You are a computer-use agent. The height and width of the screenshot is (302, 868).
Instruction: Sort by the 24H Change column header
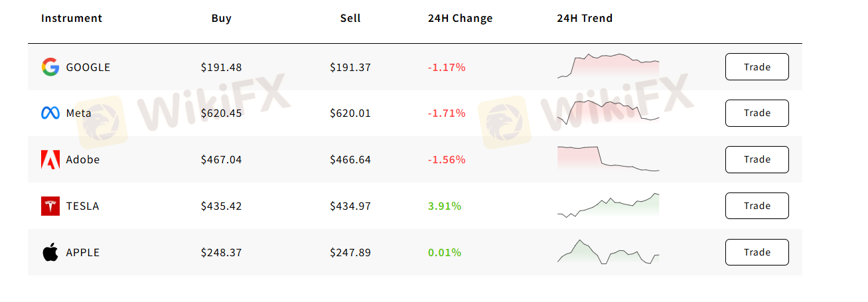460,19
